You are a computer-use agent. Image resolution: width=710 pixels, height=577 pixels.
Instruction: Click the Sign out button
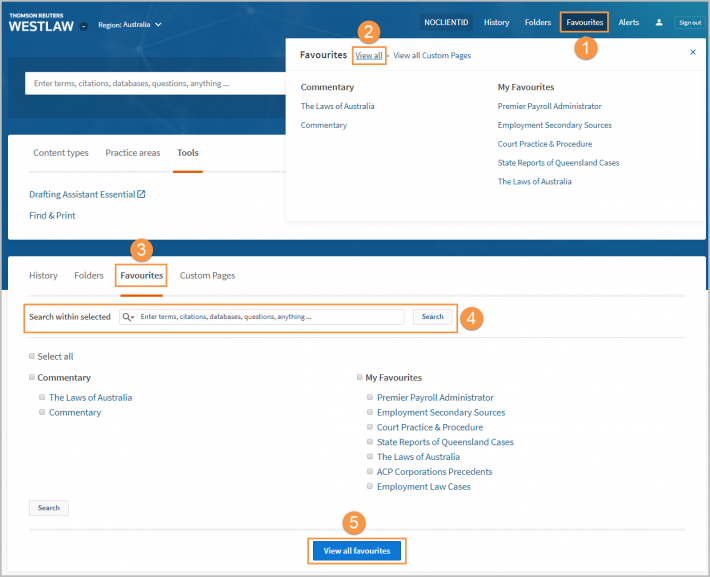690,23
